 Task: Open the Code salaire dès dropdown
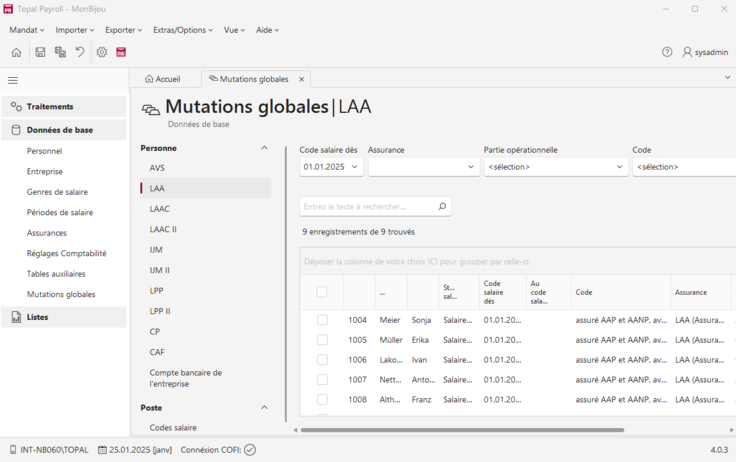(331, 167)
